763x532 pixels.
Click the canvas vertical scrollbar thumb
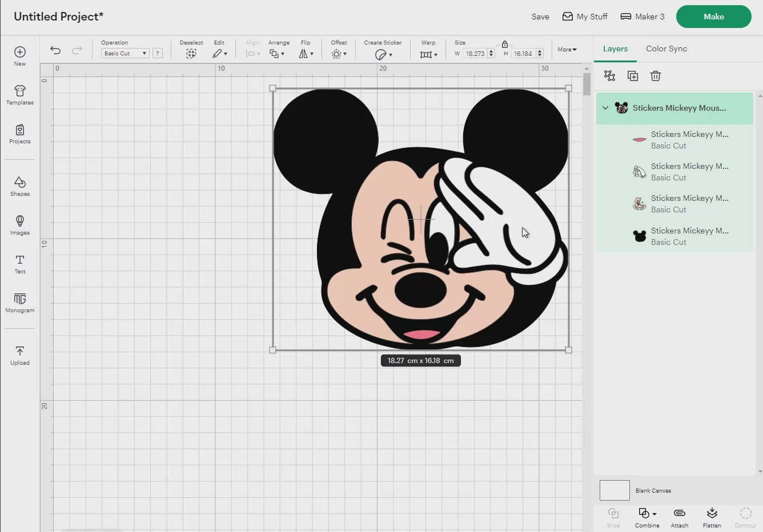point(587,84)
